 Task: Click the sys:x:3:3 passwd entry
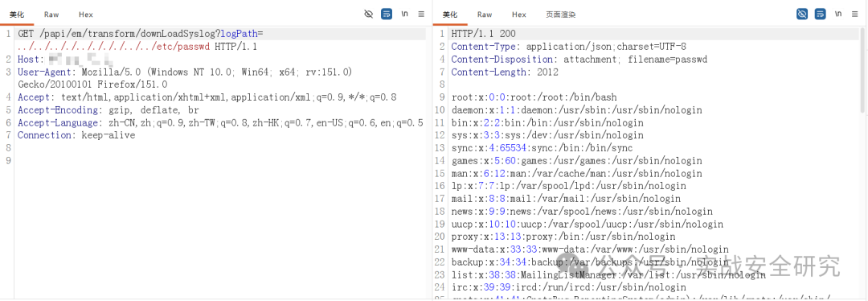pyautogui.click(x=547, y=135)
